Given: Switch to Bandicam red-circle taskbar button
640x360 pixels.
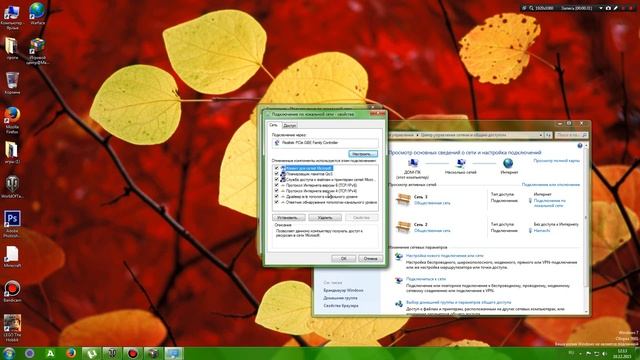Looking at the screenshot, I should pyautogui.click(x=132, y=353).
